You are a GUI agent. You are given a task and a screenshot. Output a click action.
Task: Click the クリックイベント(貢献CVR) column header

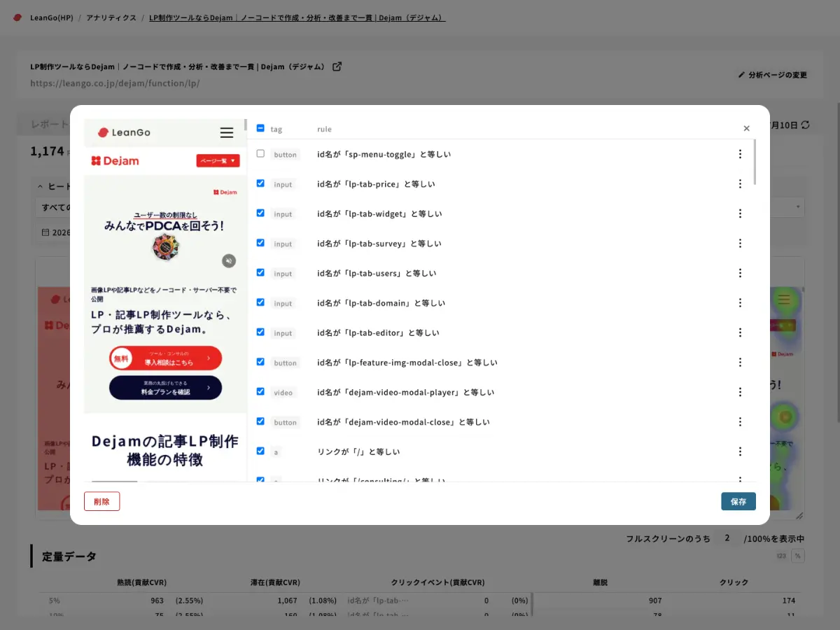click(x=437, y=582)
